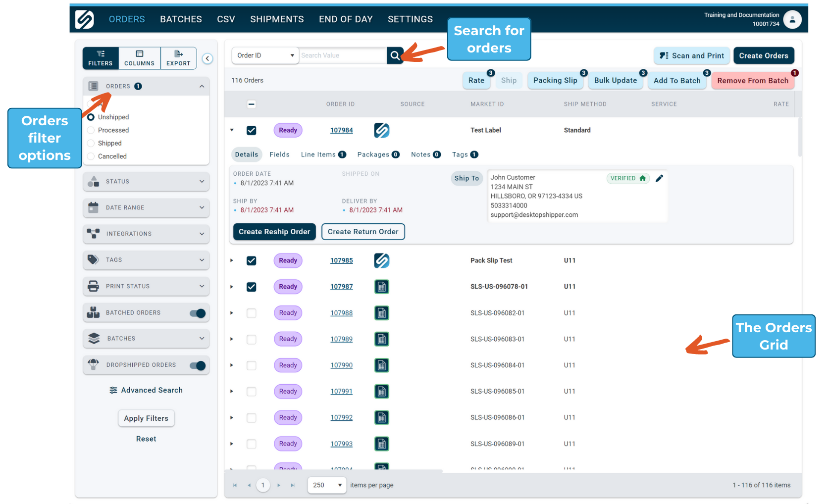828x504 pixels.
Task: Open order 107991 via its link
Action: (x=341, y=391)
